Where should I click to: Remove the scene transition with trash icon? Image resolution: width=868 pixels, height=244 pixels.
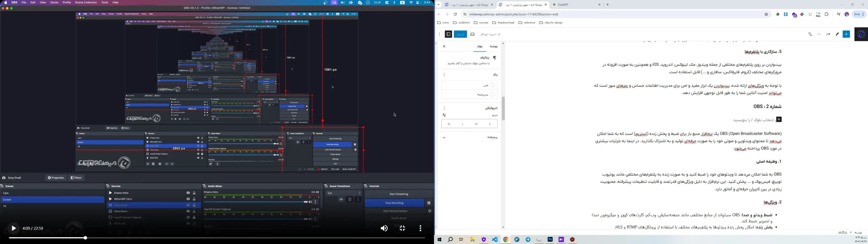[350, 200]
